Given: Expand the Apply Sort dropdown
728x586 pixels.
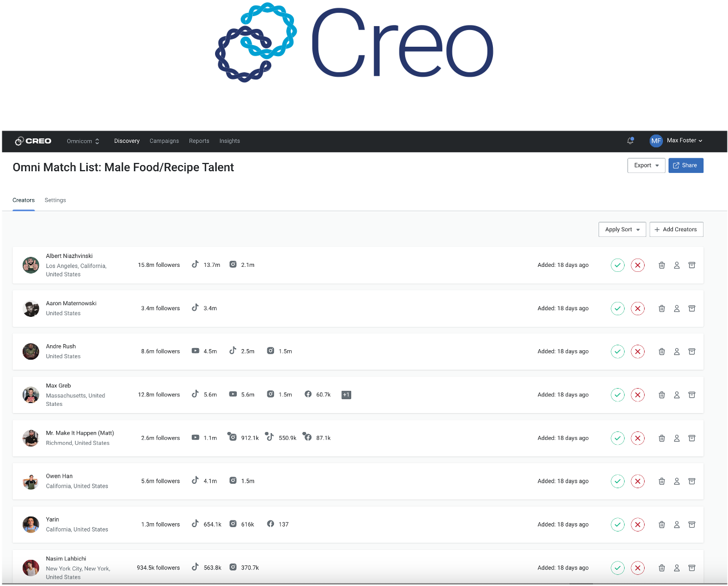Looking at the screenshot, I should tap(622, 230).
